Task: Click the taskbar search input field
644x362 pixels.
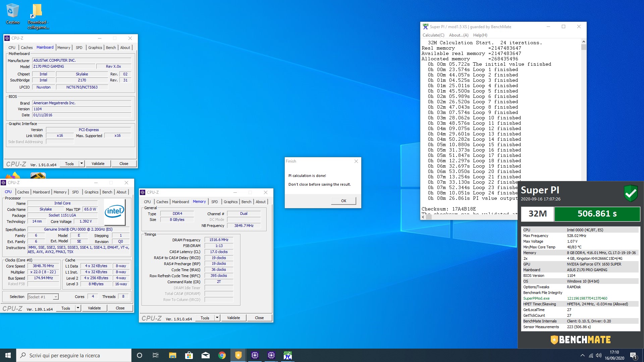Action: (74, 355)
